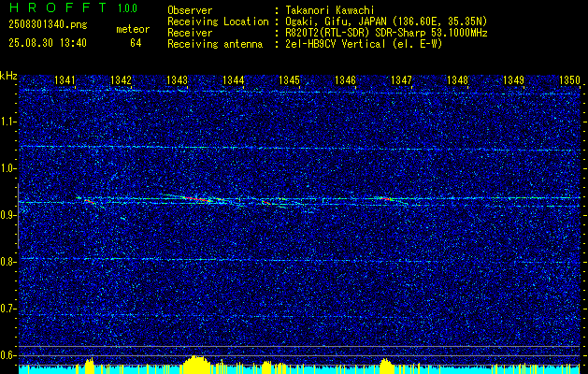The height and width of the screenshot is (374, 588).
Task: Click the 1344 time axis marker
Action: pos(234,80)
